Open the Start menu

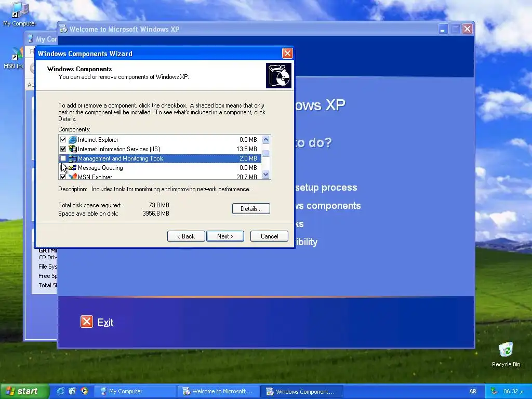(24, 391)
